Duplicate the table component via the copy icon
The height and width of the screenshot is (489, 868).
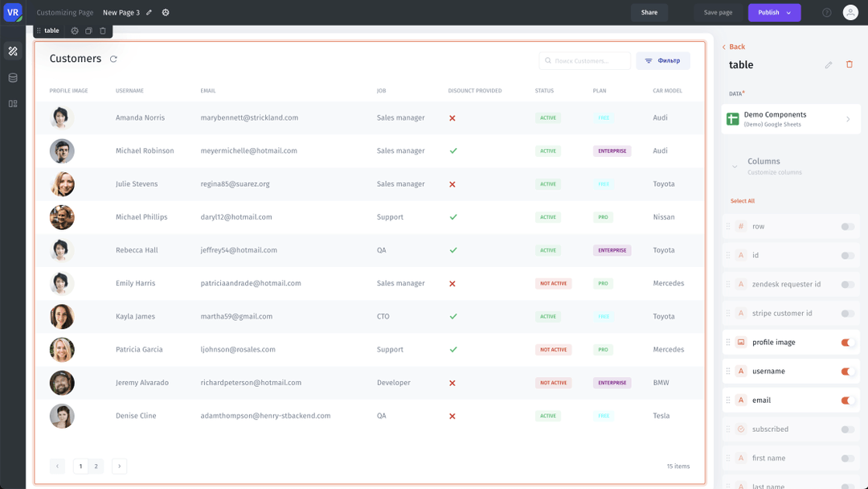[x=88, y=30]
